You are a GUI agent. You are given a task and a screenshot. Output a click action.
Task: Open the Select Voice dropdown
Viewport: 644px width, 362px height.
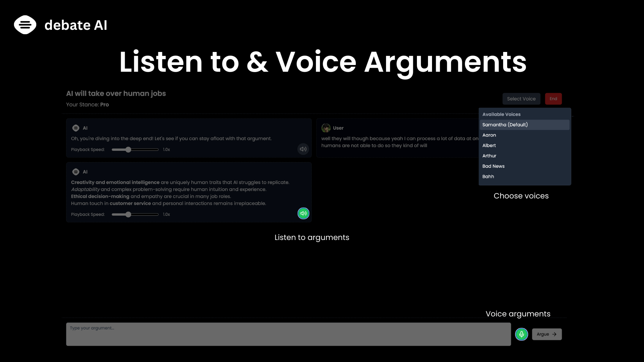(521, 99)
